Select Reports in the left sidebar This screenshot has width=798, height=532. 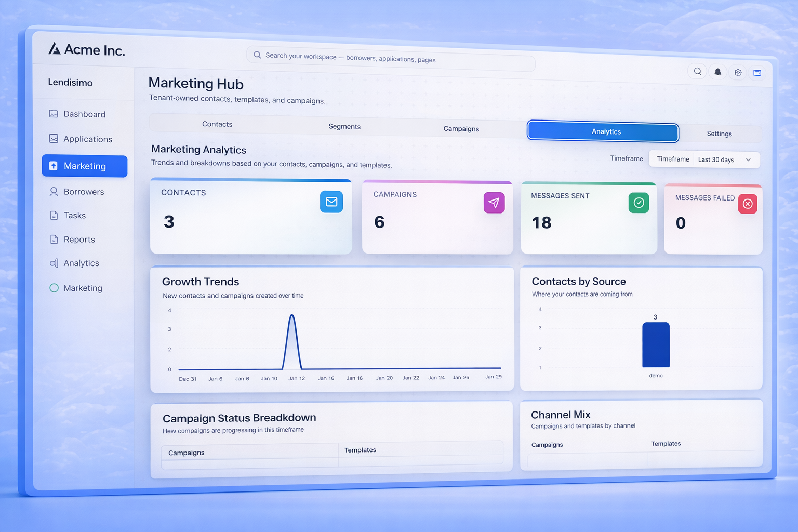click(79, 239)
